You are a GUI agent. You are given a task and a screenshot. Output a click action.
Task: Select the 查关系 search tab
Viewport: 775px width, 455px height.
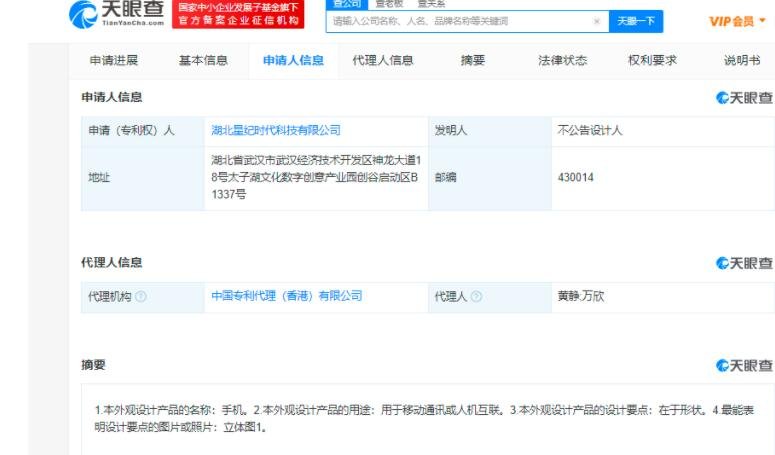(x=431, y=4)
